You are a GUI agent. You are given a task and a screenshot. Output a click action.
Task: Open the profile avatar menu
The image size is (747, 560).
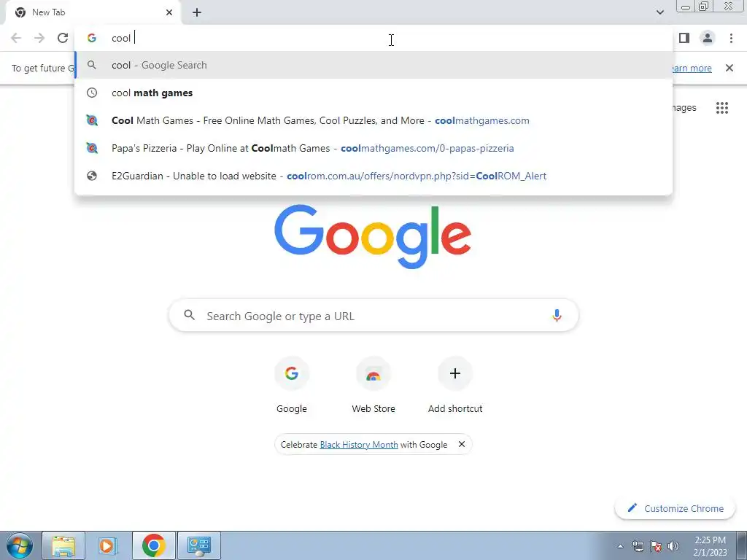(x=708, y=38)
